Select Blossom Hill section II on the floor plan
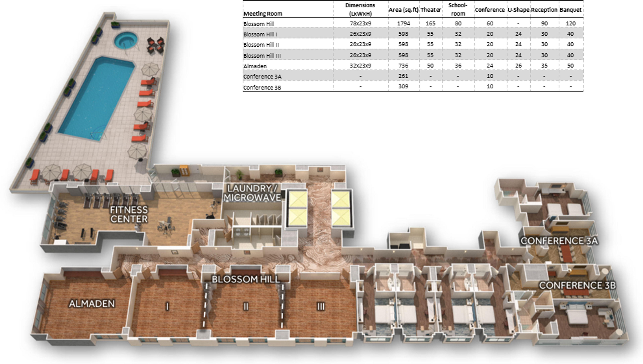This screenshot has height=364, width=643. [x=246, y=307]
